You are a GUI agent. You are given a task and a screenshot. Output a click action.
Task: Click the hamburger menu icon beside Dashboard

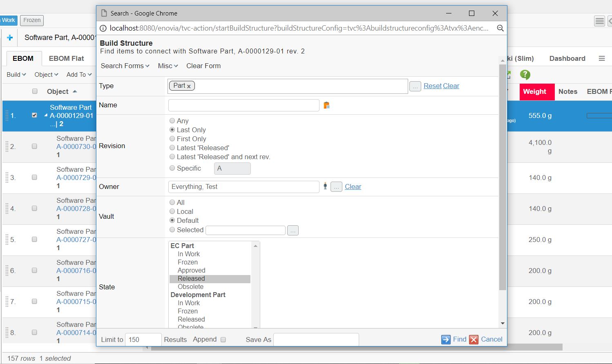602,58
